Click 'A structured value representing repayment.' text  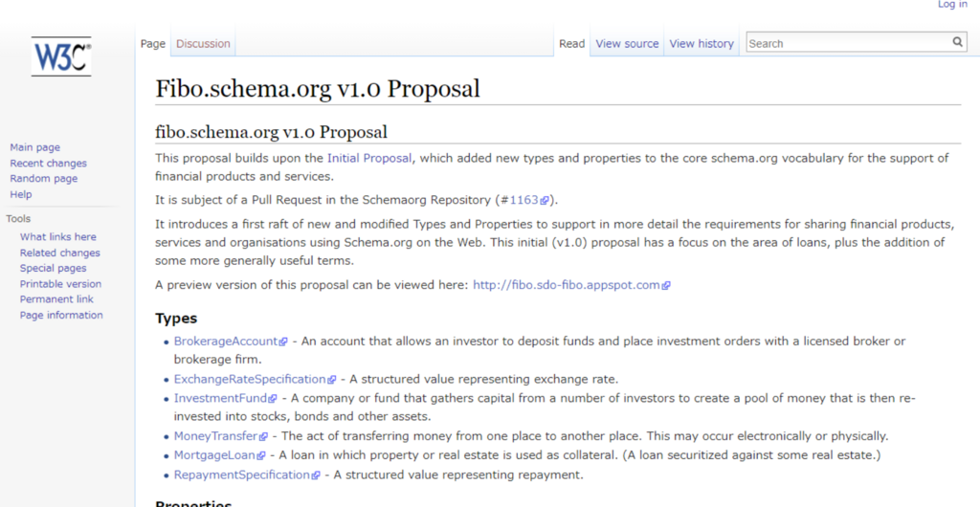[x=458, y=474]
